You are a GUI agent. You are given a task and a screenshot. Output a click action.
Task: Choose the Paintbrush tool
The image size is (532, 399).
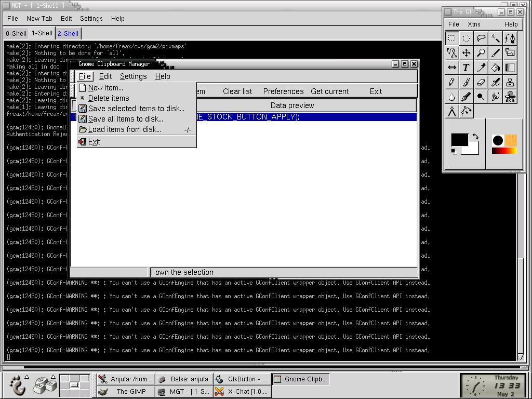click(467, 82)
